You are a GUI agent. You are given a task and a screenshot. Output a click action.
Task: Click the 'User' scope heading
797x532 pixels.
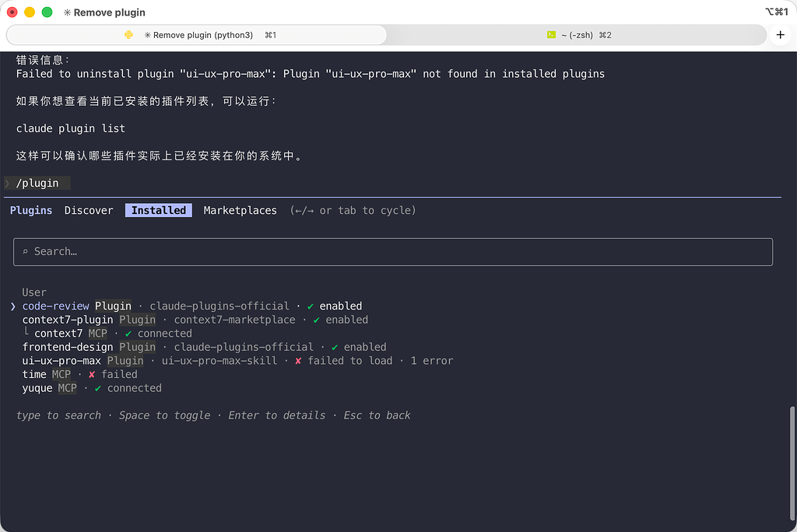[x=34, y=292]
